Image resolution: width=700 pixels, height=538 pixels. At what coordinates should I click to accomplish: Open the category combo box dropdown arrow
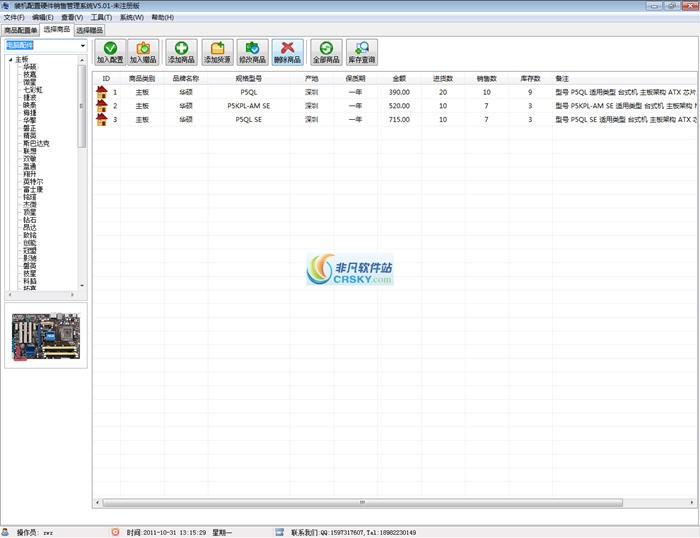point(83,45)
